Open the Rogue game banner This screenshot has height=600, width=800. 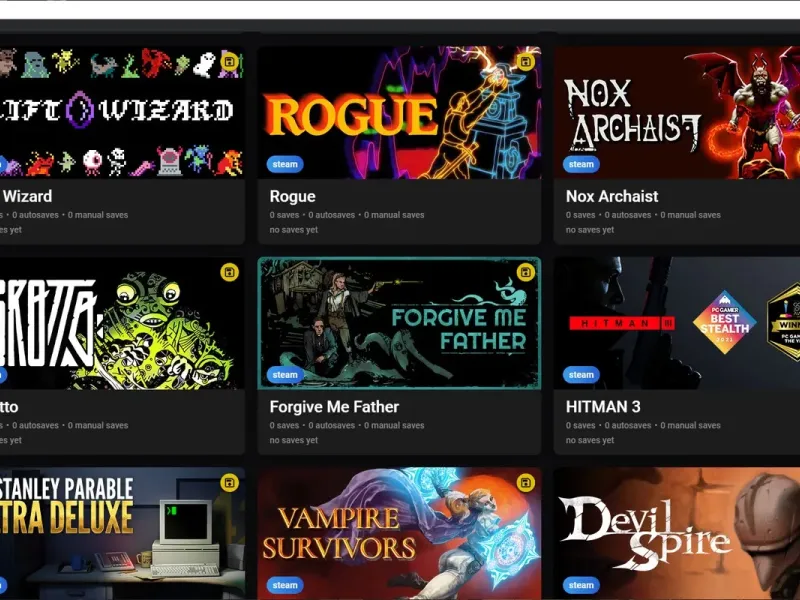pos(399,113)
